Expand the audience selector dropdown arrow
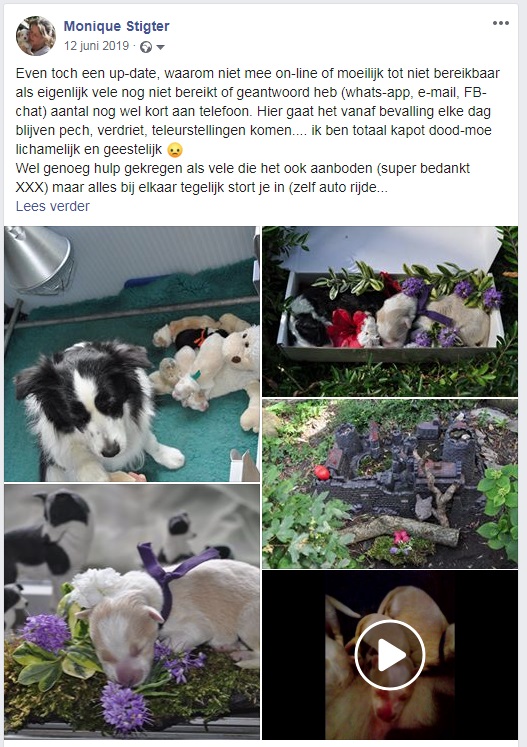 161,47
